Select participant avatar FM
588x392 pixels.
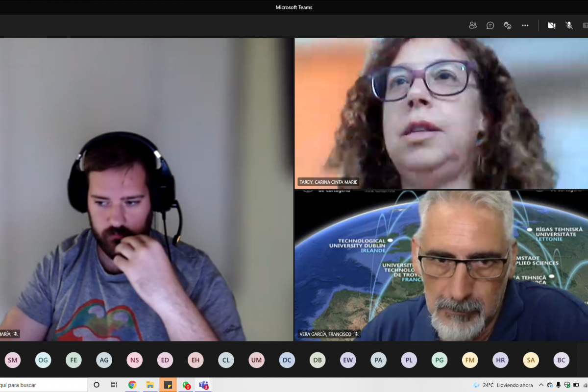point(470,360)
